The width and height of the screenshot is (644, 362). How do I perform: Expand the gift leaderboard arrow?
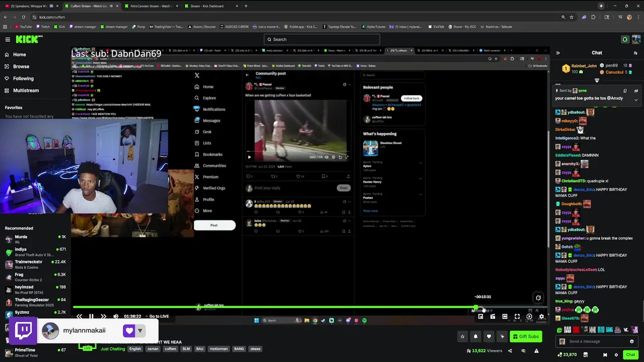point(597,80)
